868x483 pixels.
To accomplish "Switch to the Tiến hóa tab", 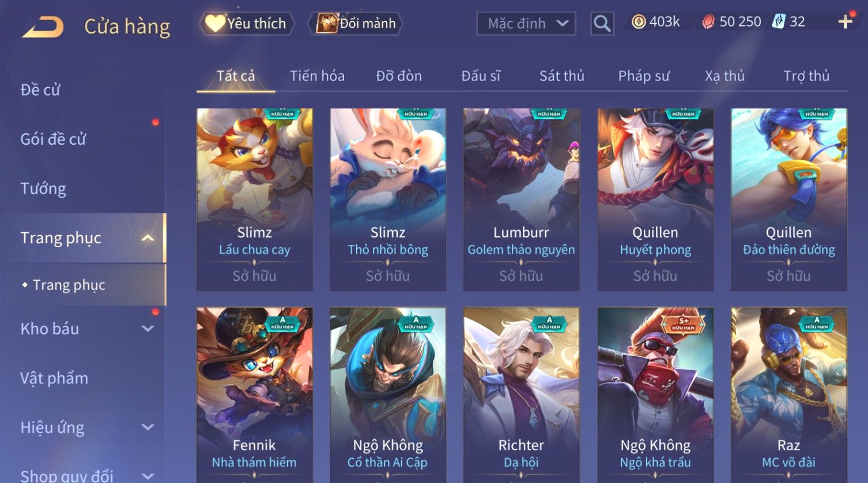I will click(x=317, y=76).
